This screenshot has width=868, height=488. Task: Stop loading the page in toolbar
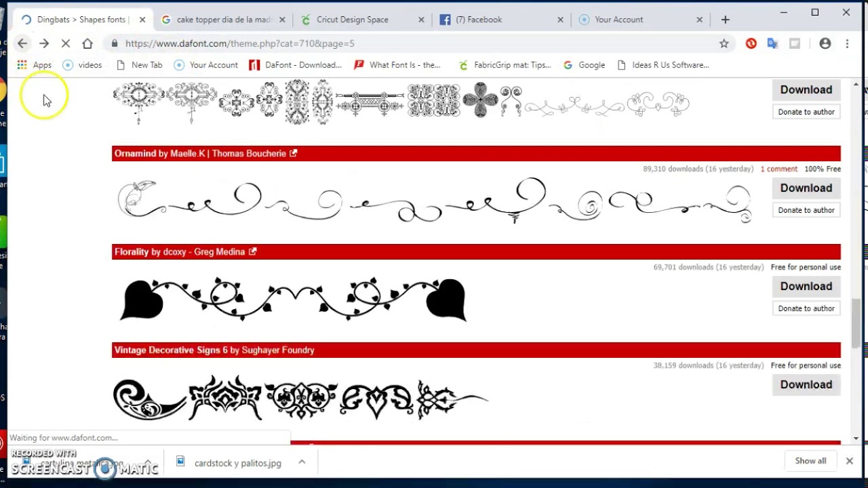[x=66, y=43]
